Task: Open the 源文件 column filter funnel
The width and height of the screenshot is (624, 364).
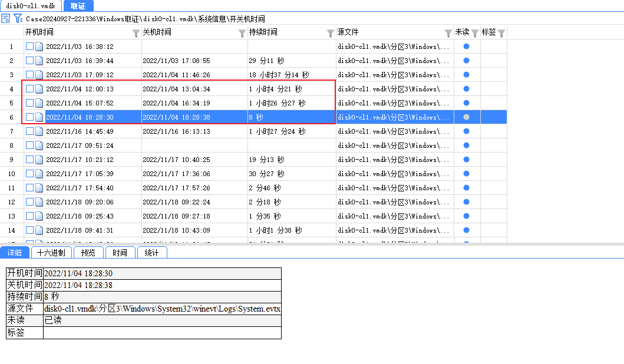Action: [448, 33]
